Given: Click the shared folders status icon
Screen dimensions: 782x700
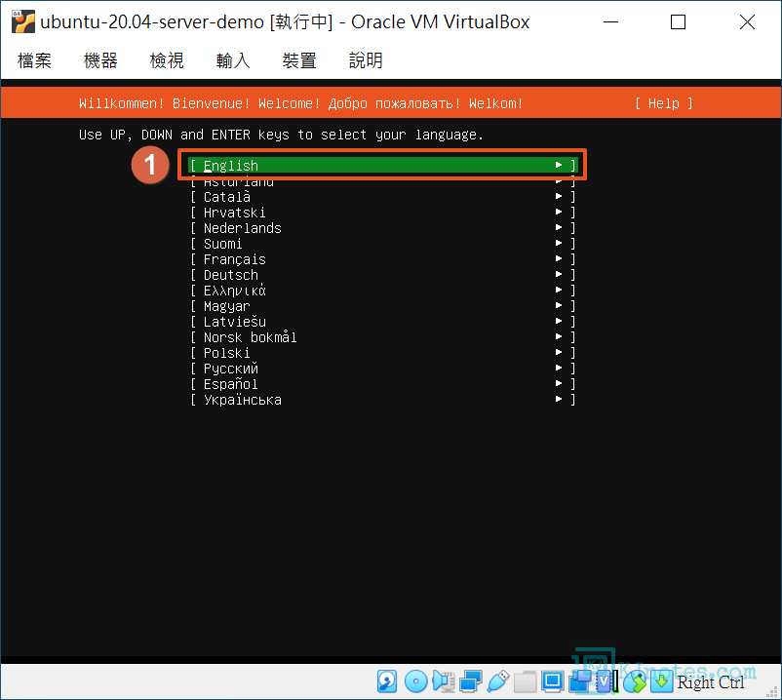Looking at the screenshot, I should click(x=525, y=681).
